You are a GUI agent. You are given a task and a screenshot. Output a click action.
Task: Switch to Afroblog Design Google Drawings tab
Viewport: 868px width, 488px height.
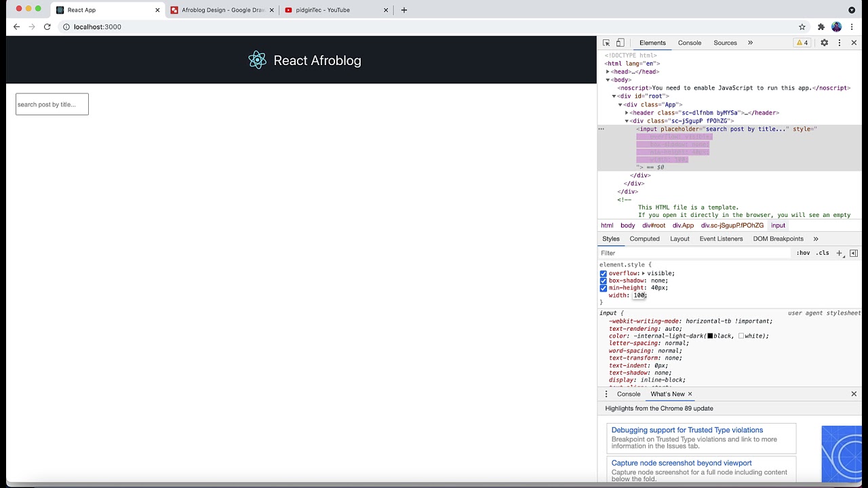pos(222,10)
